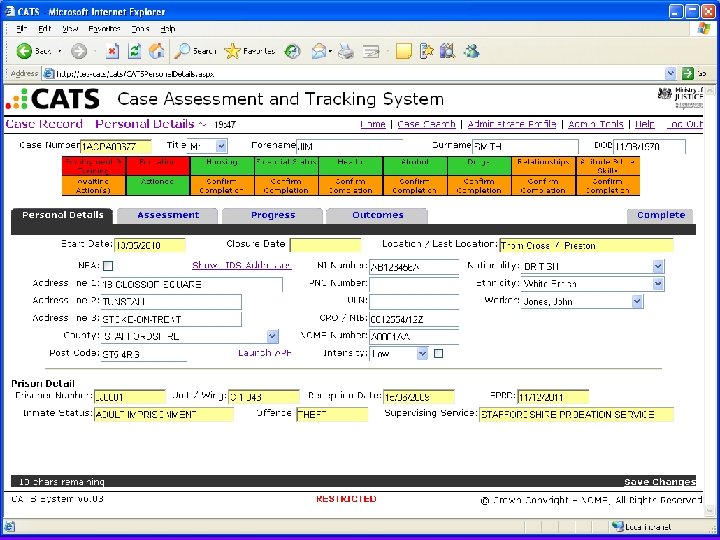
Task: Toggle the checkbox beside Intensity dropdown
Action: [x=439, y=353]
